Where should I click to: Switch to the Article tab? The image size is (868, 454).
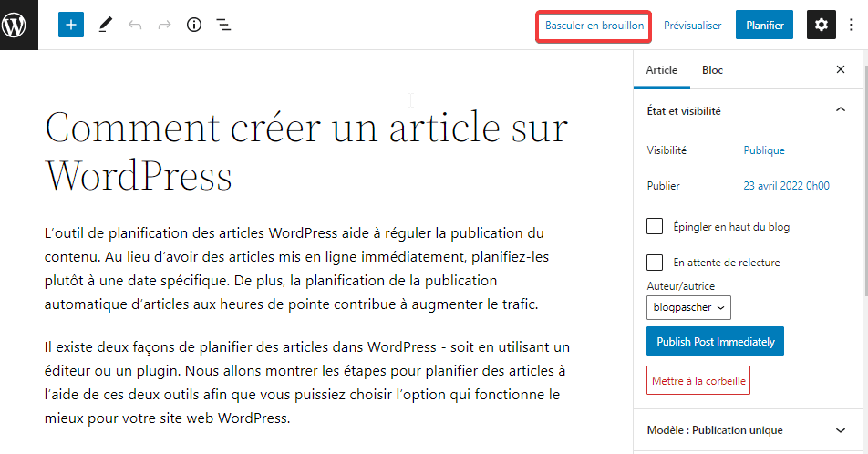pyautogui.click(x=662, y=70)
